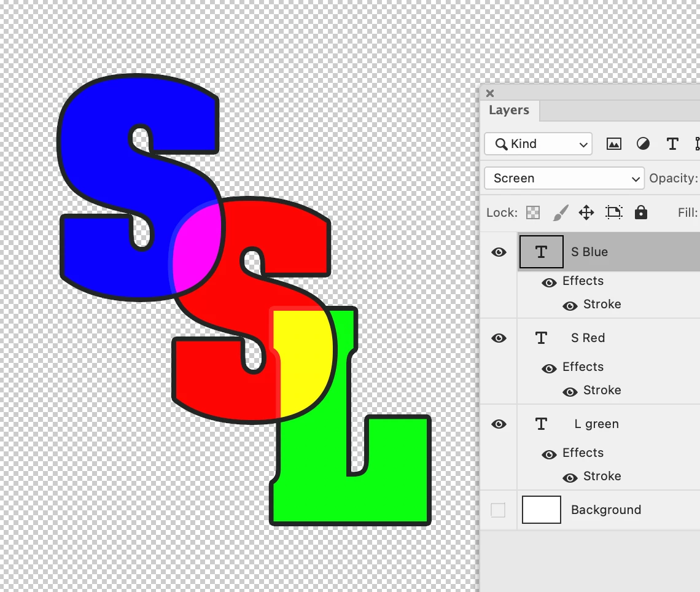The height and width of the screenshot is (592, 700).
Task: Click the Stroke effect under S Red
Action: (x=602, y=390)
